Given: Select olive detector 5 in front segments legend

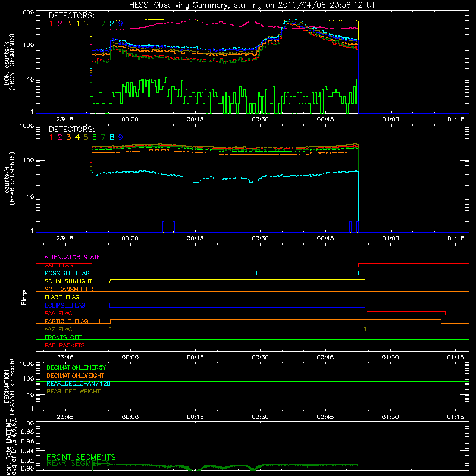Looking at the screenshot, I should pos(86,24).
